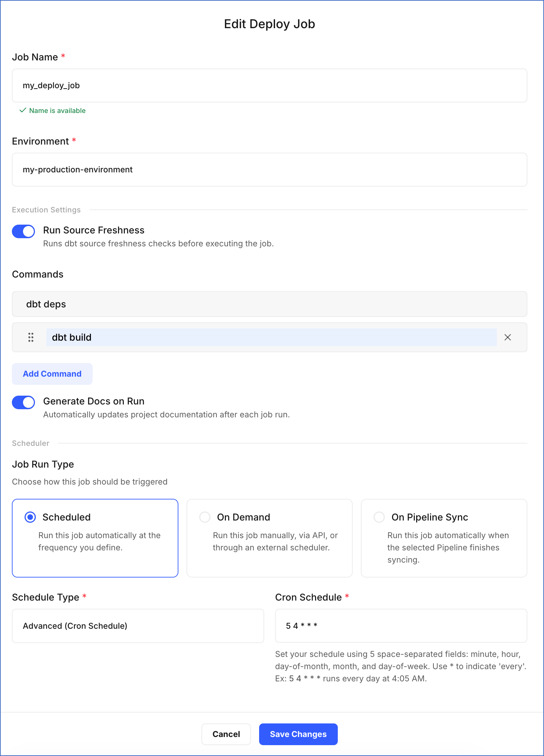
Task: Click 'Runs dbt source freshness checks' description
Action: pyautogui.click(x=158, y=244)
